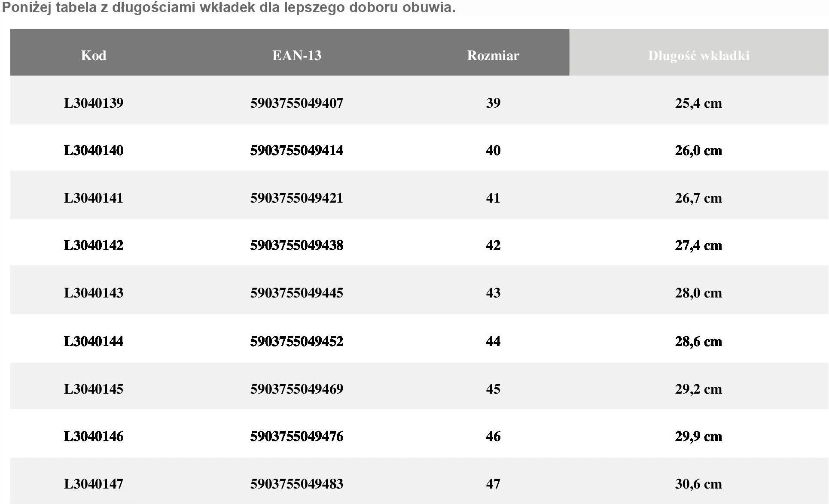The height and width of the screenshot is (504, 829).
Task: Select product code L3040142
Action: tap(94, 245)
